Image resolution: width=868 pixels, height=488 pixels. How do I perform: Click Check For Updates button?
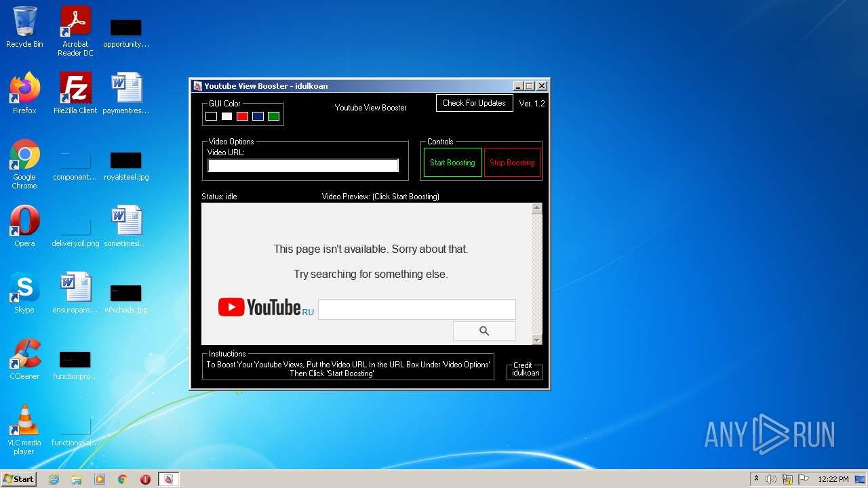point(474,103)
